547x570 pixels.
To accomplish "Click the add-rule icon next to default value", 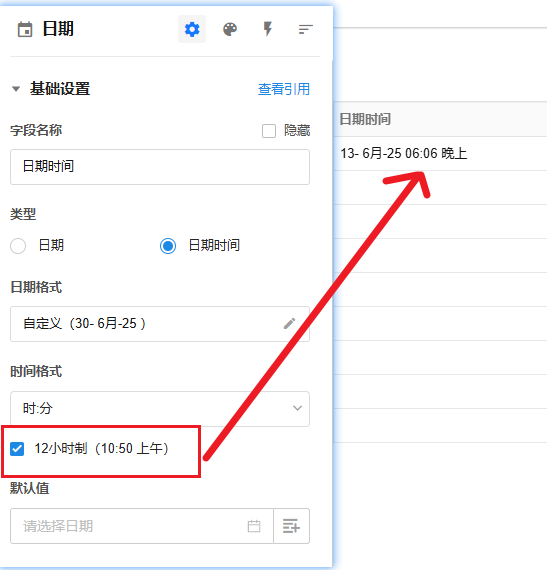I will tap(291, 526).
